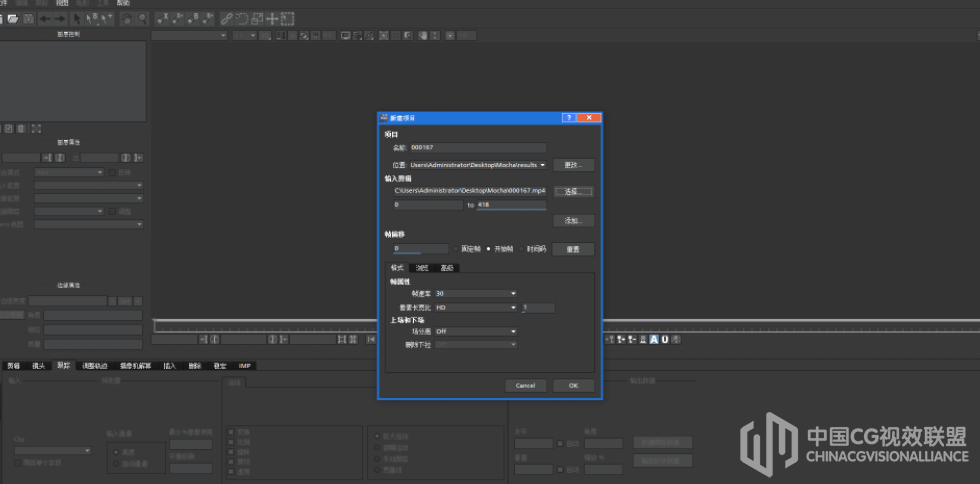Click go-to-first-frame playback icon on timeline

point(371,340)
